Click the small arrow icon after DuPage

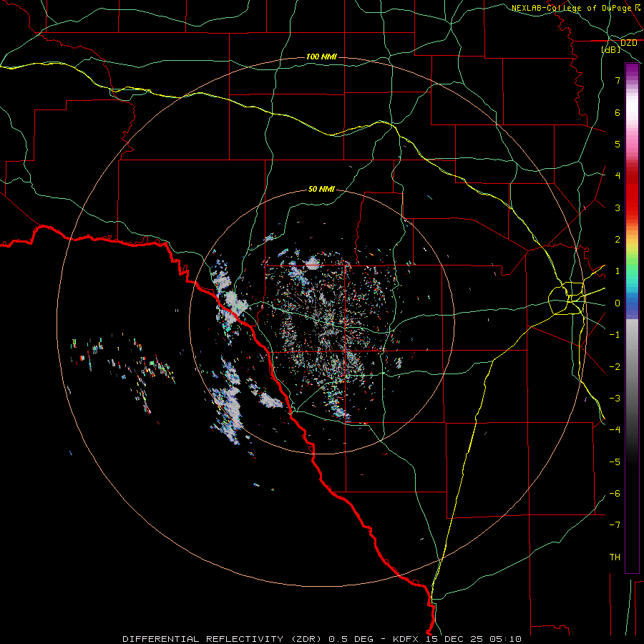(638, 7)
